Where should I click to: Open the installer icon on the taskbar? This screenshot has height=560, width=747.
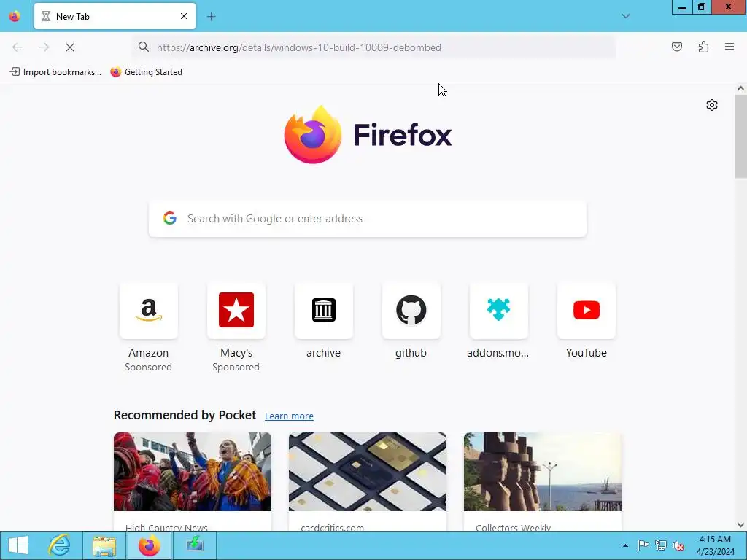coord(194,545)
